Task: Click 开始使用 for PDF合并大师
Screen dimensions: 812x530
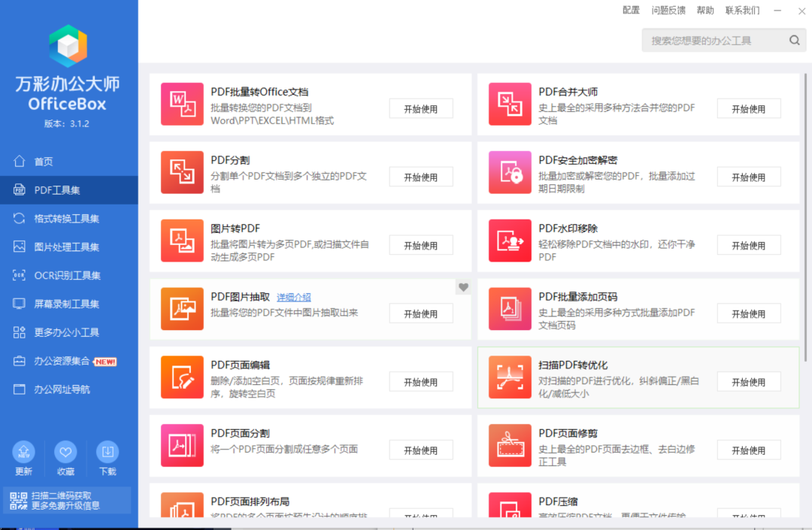Action: 749,108
